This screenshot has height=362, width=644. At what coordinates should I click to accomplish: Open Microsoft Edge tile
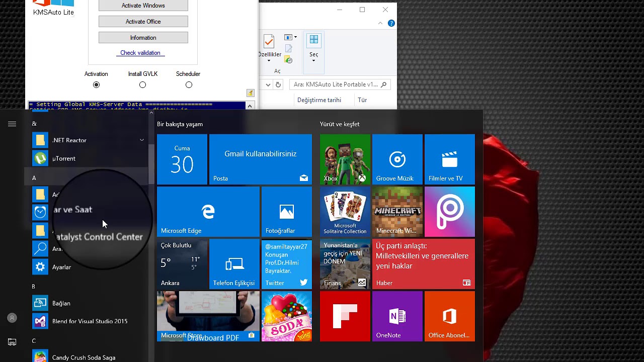coord(208,212)
